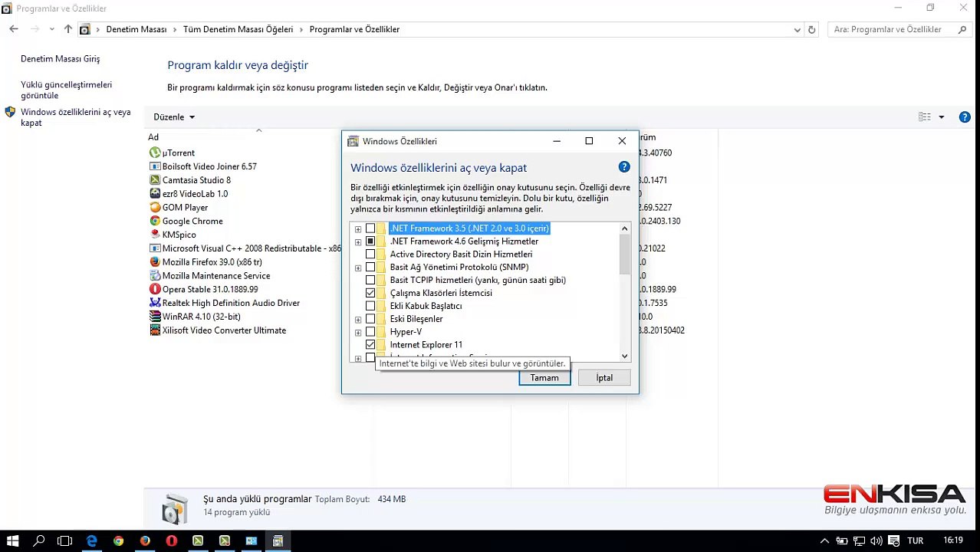
Task: Uncheck Internet Explorer 11 feature
Action: tap(370, 345)
